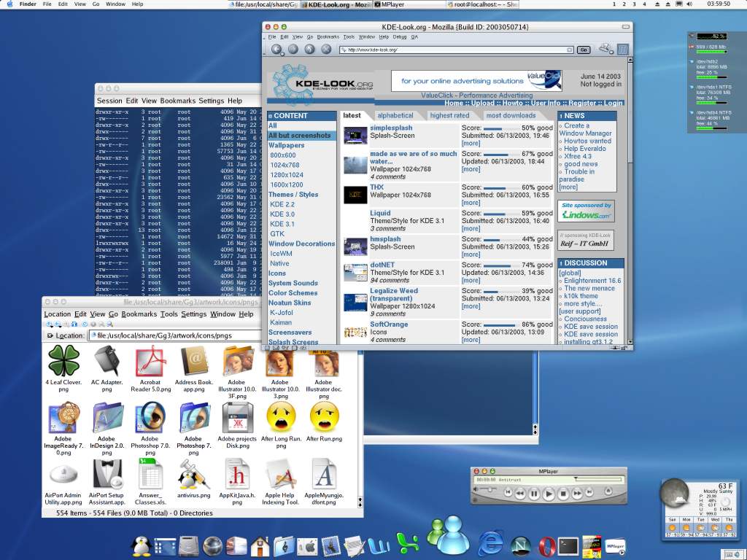747x560 pixels.
Task: Stop playback in MPlayer
Action: point(563,494)
